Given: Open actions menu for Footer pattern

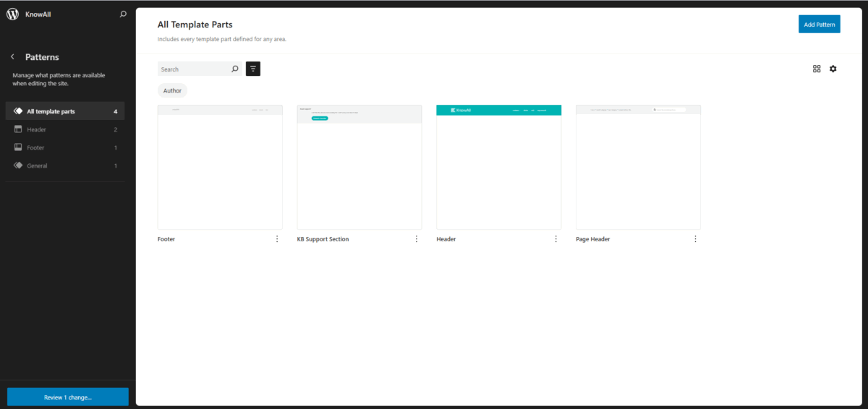Looking at the screenshot, I should tap(277, 239).
